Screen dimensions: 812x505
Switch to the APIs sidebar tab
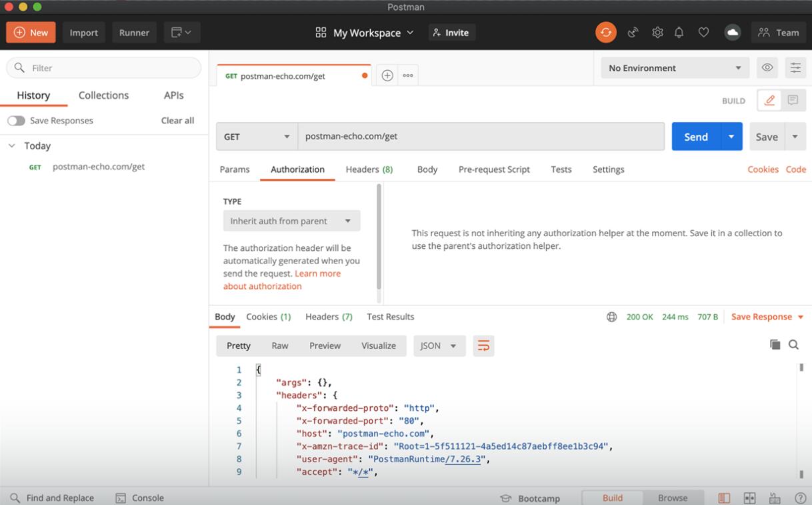(173, 95)
